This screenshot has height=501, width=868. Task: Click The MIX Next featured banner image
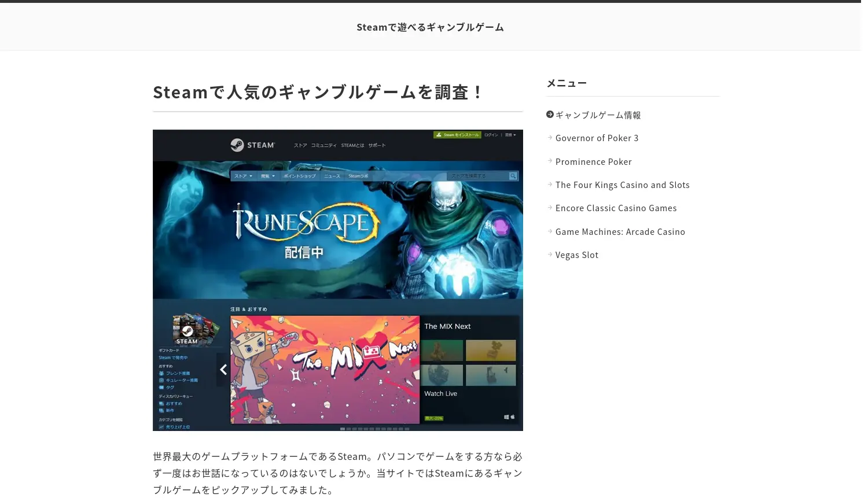[x=325, y=369]
